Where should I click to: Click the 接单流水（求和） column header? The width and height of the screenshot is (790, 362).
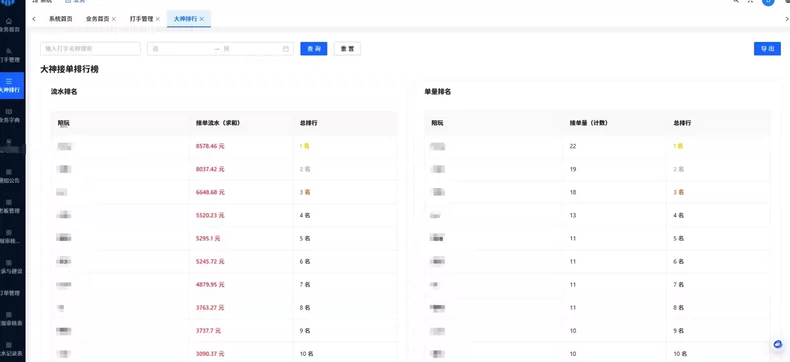click(218, 123)
